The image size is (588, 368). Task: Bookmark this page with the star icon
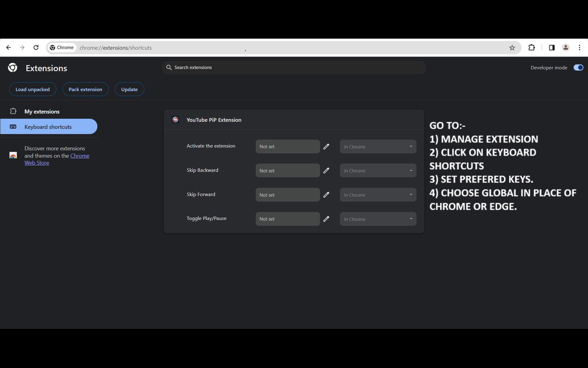pyautogui.click(x=512, y=47)
